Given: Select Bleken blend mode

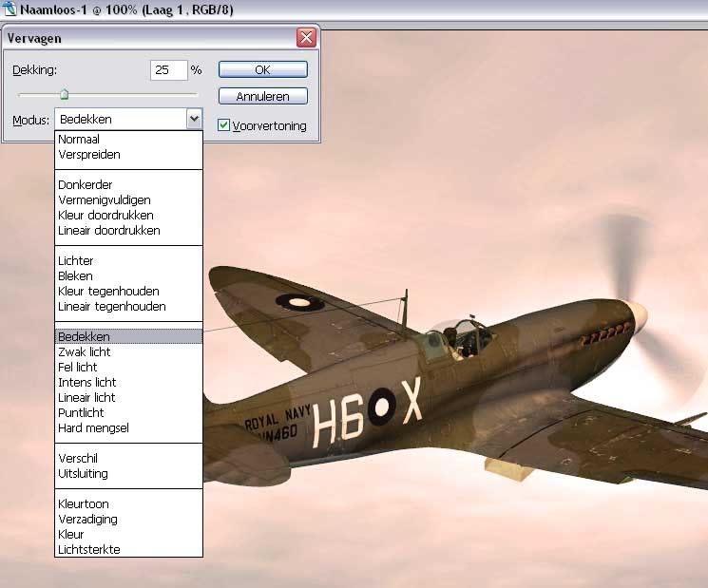Looking at the screenshot, I should pyautogui.click(x=128, y=275).
